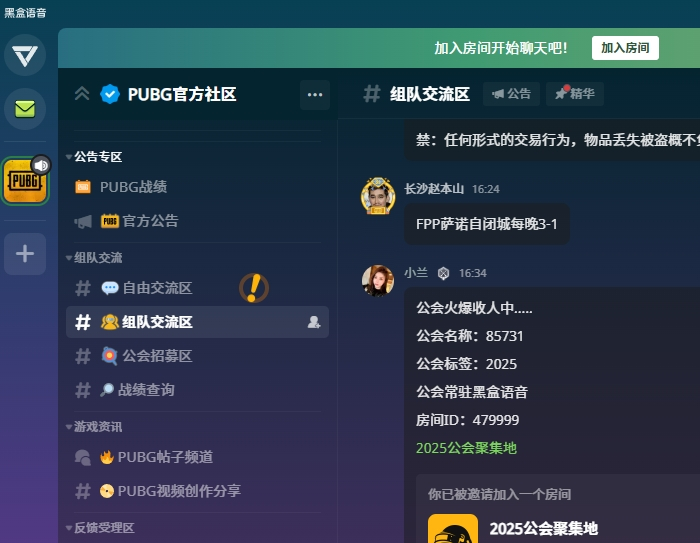Click the text 公会名称：85731
This screenshot has width=700, height=543.
coord(470,336)
